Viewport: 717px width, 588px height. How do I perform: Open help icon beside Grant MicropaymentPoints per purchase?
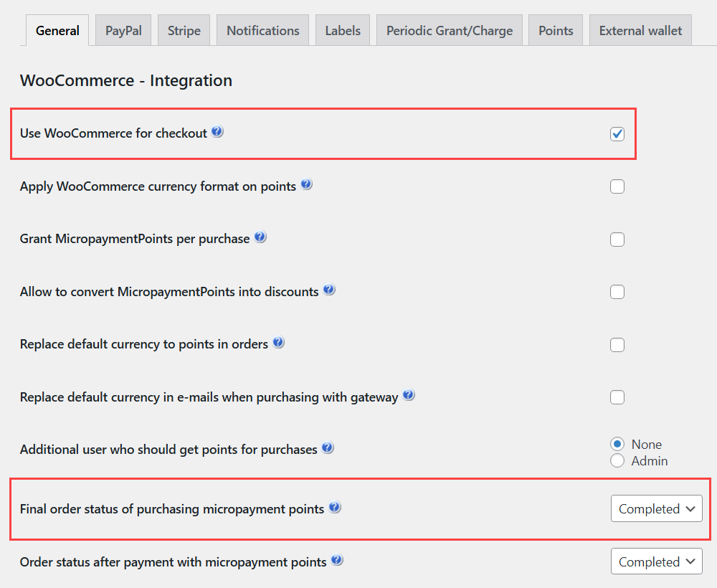[260, 237]
